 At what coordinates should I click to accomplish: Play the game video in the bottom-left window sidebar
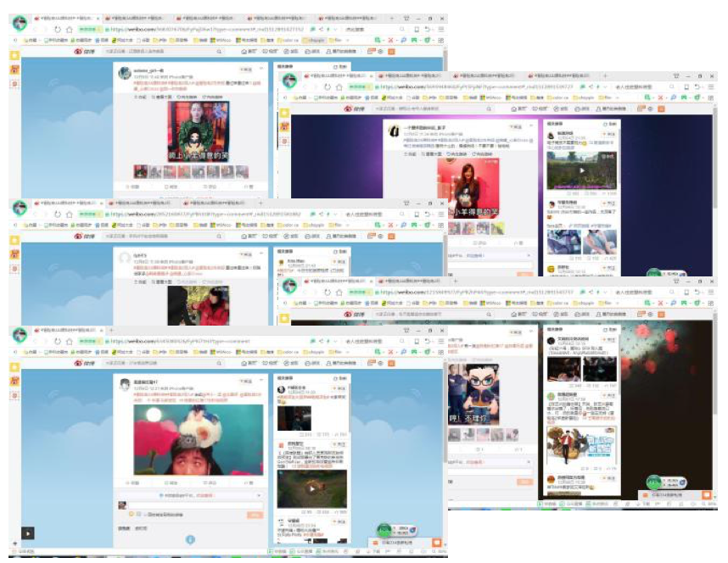point(312,488)
